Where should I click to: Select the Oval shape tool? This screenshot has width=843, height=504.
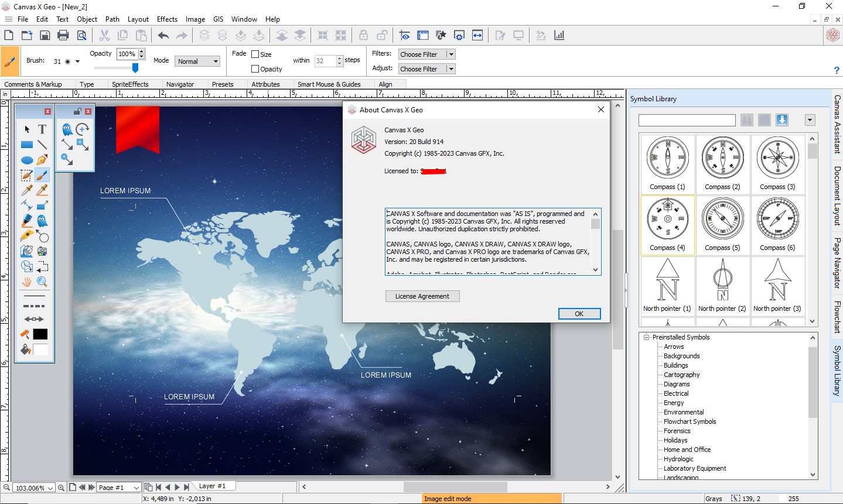click(x=26, y=160)
